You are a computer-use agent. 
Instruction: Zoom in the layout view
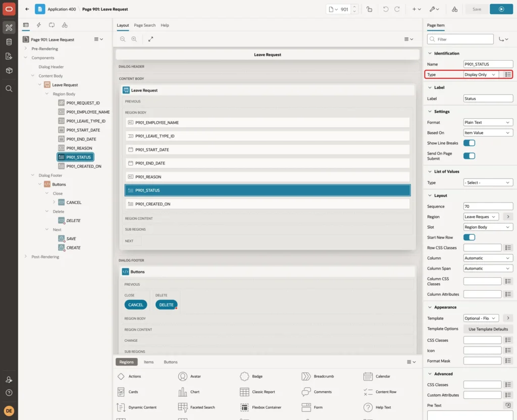coord(134,39)
